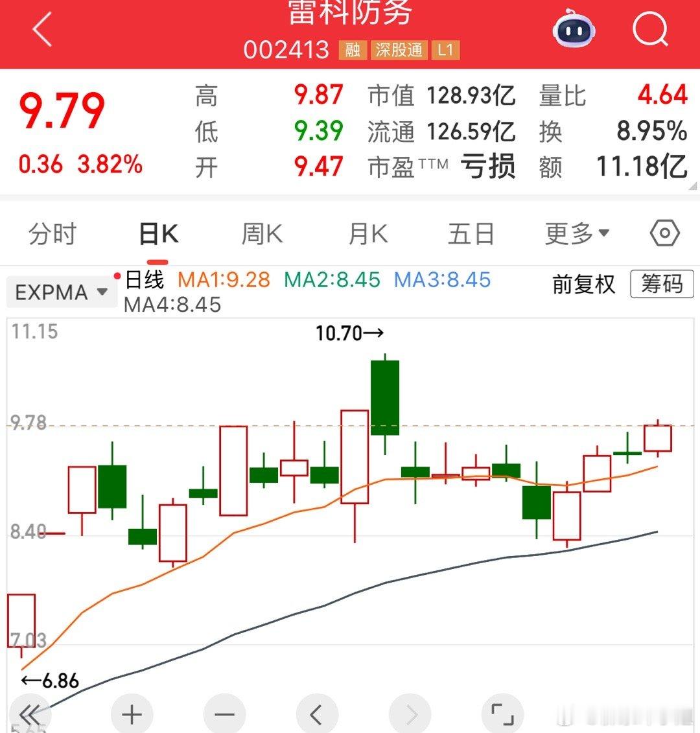Tap double-left arrow chart control
Image resolution: width=700 pixels, height=733 pixels.
coord(29,714)
